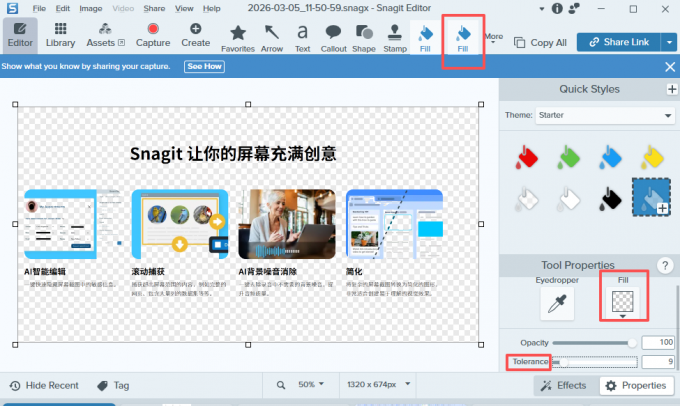Expand the More tools dropdown
Viewport: 680px width, 406px height.
[494, 38]
